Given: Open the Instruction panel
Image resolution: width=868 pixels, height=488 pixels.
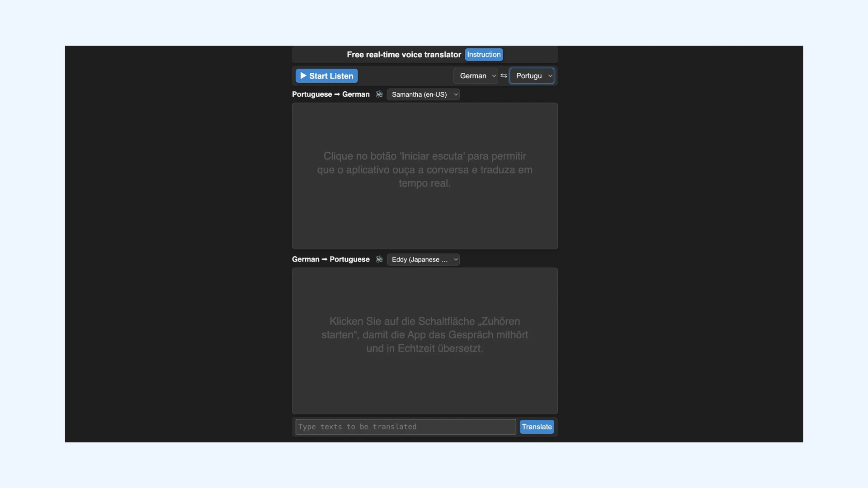Looking at the screenshot, I should 484,54.
